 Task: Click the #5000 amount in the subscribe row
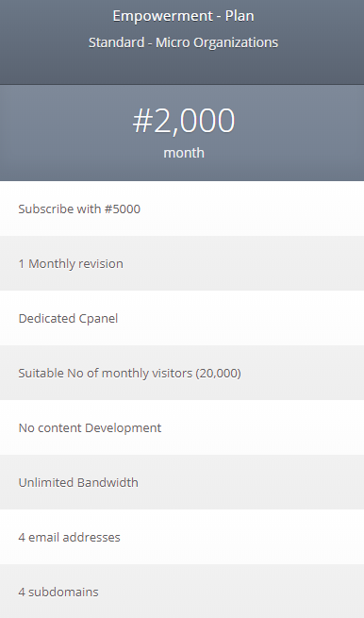tap(123, 209)
